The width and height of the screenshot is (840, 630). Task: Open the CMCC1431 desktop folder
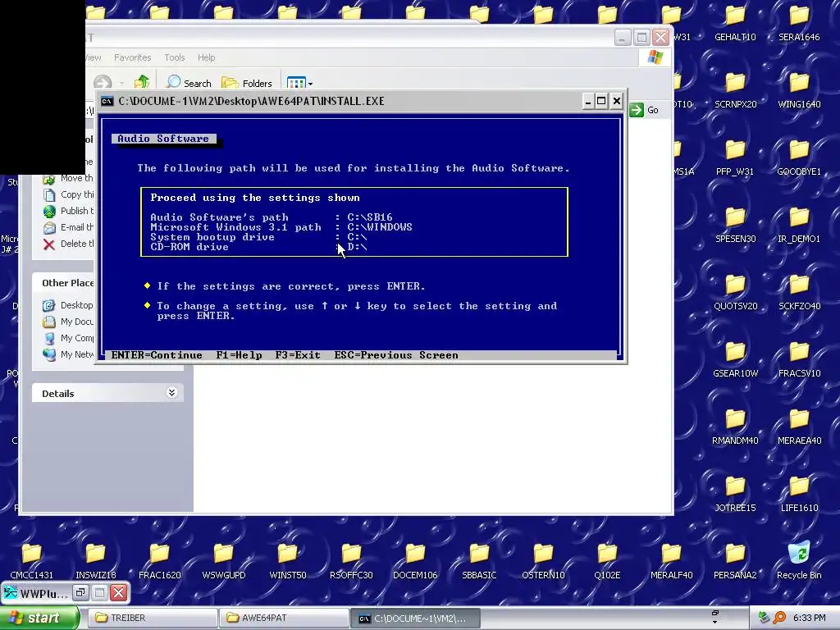coord(32,561)
